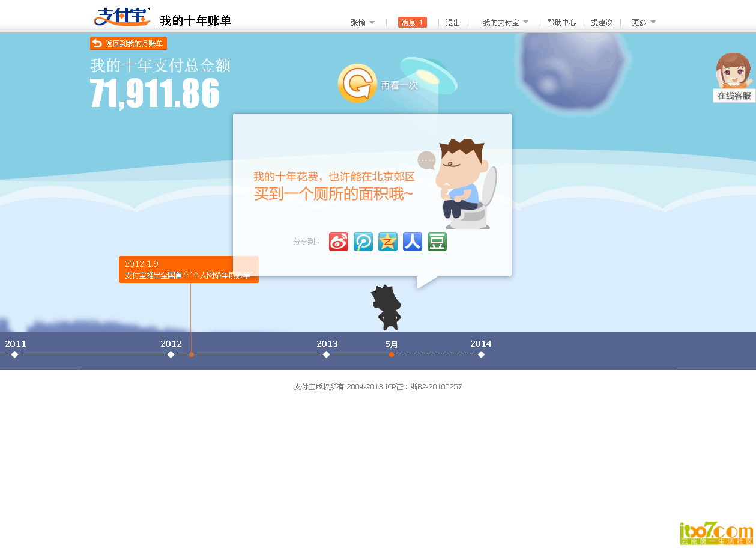Click the 返回到我的月账单 button
756x548 pixels.
pos(129,43)
